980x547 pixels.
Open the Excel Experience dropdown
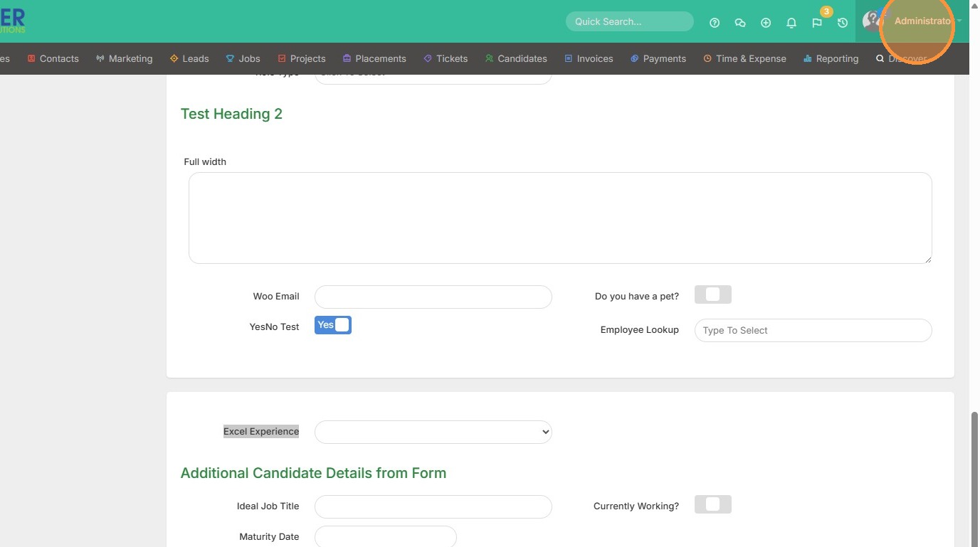433,432
